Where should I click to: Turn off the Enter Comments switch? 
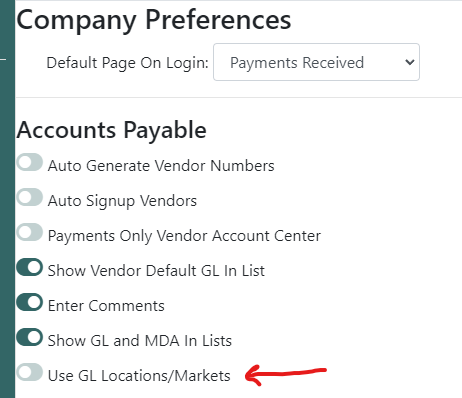pyautogui.click(x=30, y=302)
